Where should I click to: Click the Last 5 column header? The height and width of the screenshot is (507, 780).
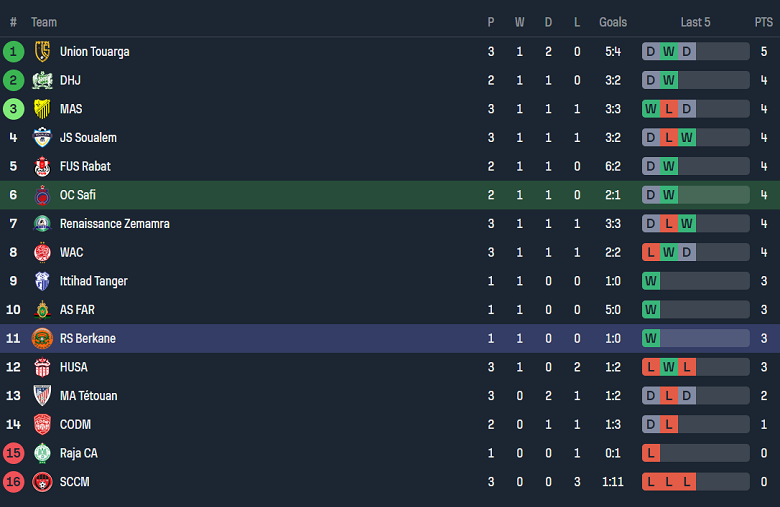coord(695,22)
